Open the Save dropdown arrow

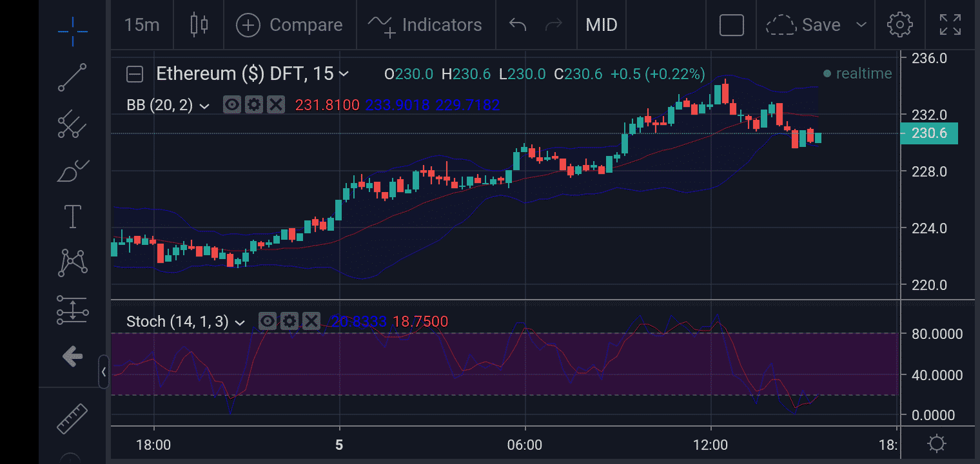[x=861, y=25]
